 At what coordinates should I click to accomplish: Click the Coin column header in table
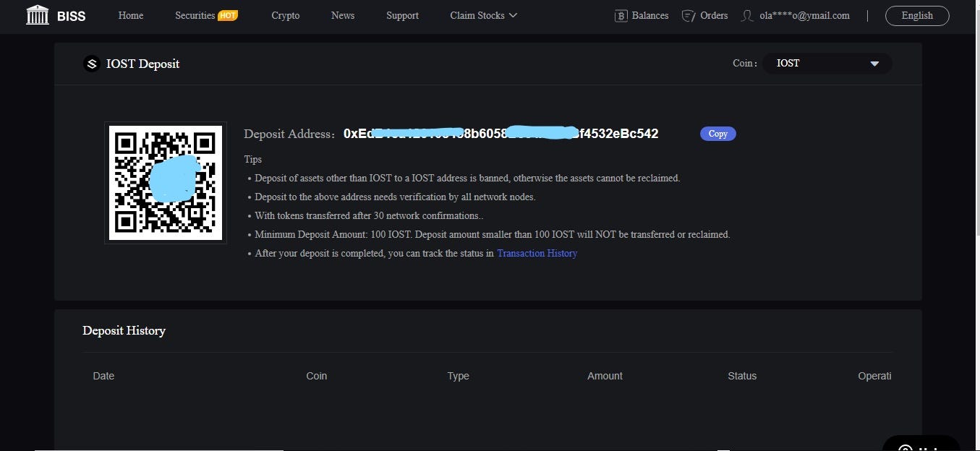pos(316,376)
